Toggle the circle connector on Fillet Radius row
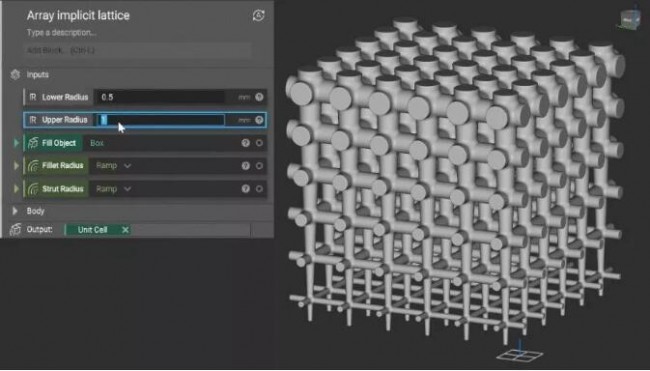Viewport: 650px width, 371px height. click(x=259, y=166)
